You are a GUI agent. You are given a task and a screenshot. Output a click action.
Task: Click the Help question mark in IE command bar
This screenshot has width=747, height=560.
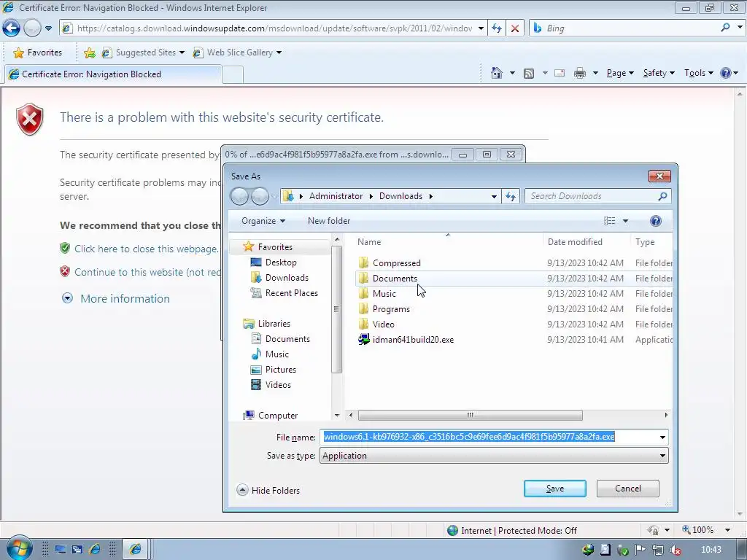(726, 73)
